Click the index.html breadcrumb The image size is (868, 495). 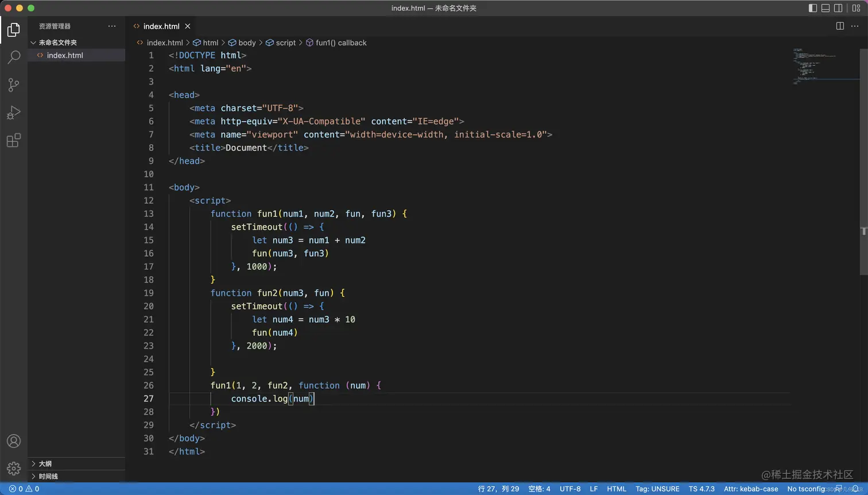(x=160, y=42)
